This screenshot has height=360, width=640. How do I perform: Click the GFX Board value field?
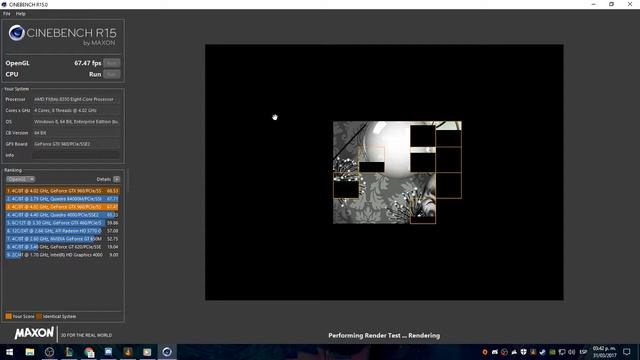tap(76, 144)
